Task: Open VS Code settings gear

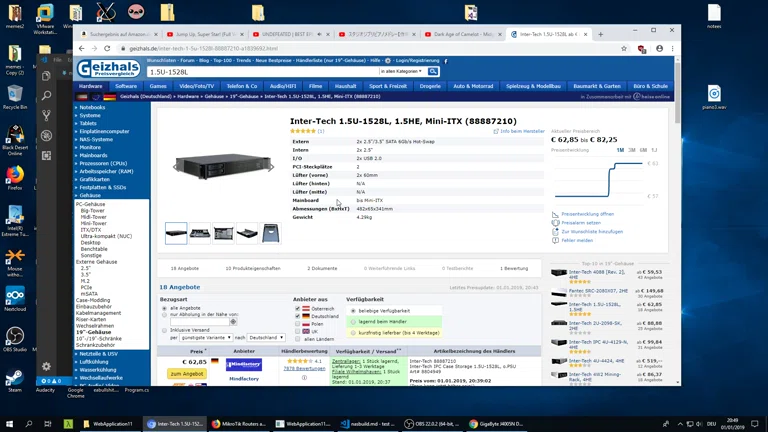Action: point(47,366)
